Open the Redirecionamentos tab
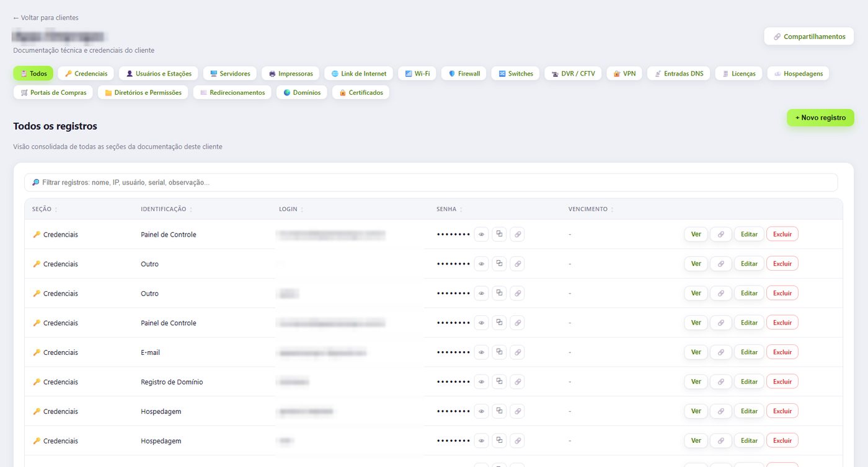Image resolution: width=868 pixels, height=467 pixels. click(232, 92)
